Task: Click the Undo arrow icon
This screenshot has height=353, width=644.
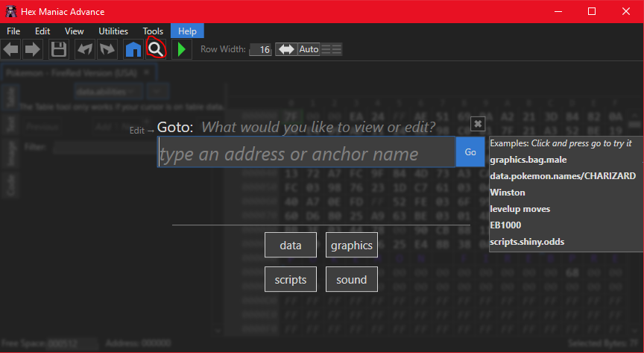Action: tap(85, 49)
